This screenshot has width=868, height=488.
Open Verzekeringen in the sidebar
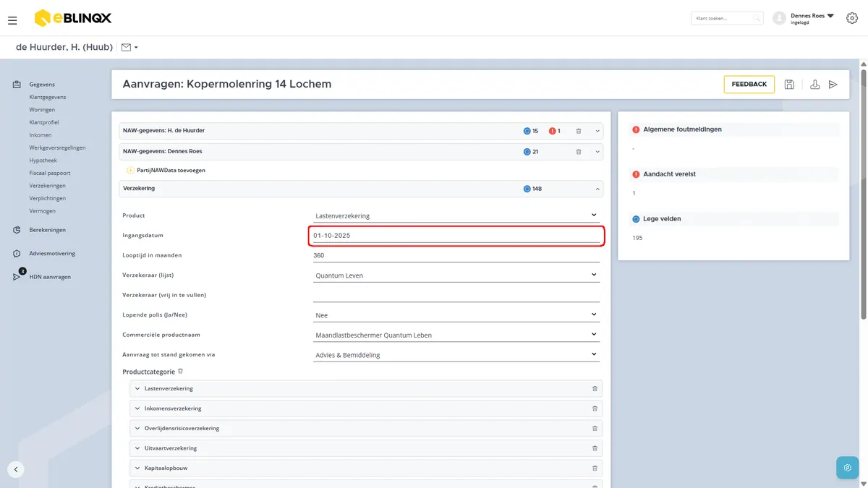coord(48,186)
